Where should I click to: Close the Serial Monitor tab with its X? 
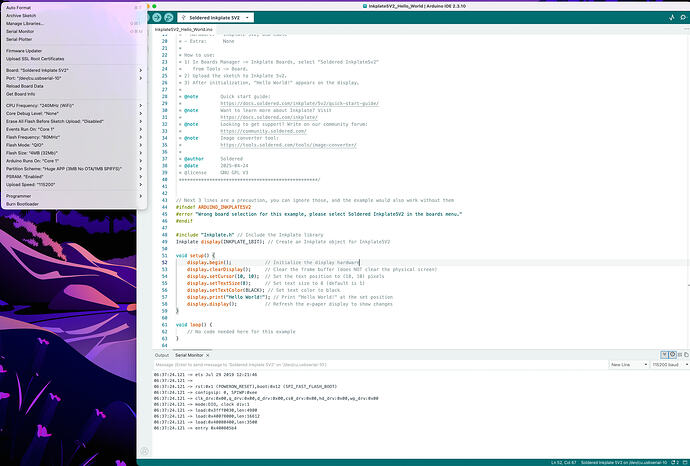click(x=208, y=355)
